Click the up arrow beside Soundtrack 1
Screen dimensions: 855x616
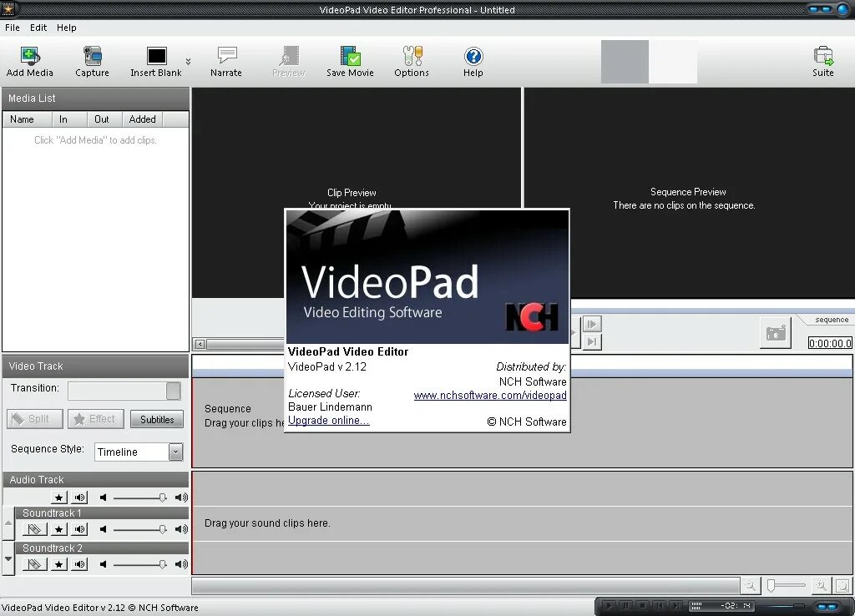tap(8, 523)
